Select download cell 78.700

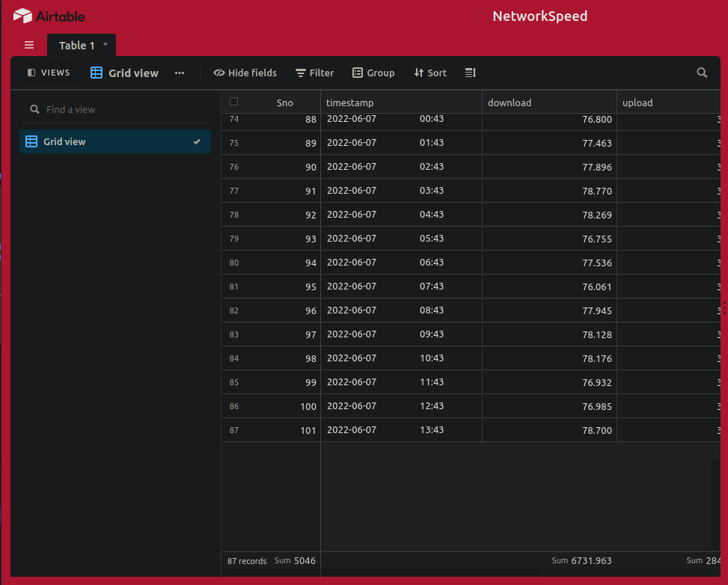click(549, 430)
